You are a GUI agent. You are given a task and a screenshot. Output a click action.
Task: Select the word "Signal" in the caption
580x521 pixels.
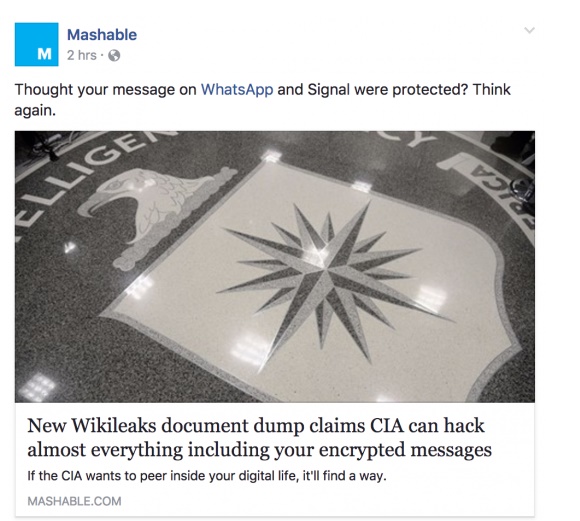coord(328,90)
